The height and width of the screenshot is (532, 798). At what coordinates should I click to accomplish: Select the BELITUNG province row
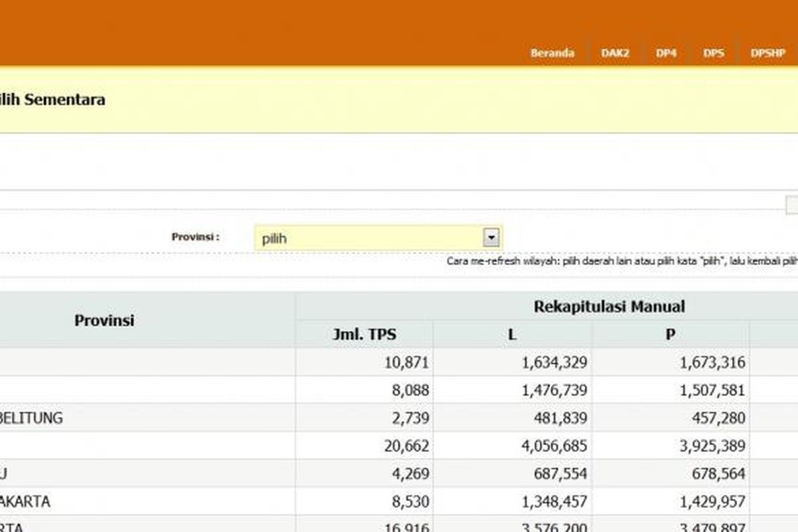coord(32,418)
